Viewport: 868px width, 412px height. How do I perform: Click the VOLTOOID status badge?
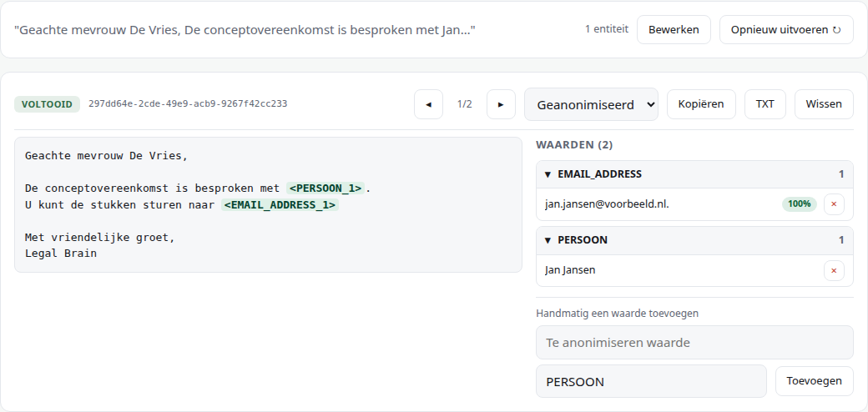tap(47, 104)
